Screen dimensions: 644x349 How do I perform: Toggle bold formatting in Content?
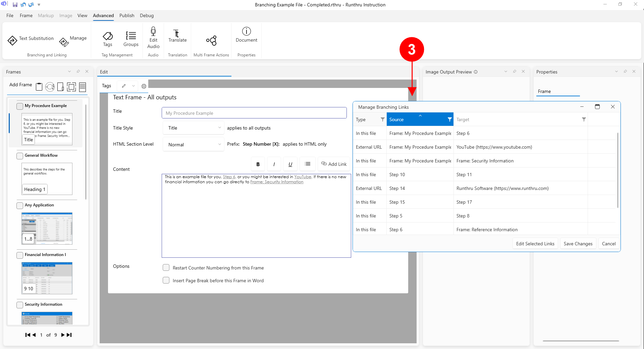[x=258, y=164]
